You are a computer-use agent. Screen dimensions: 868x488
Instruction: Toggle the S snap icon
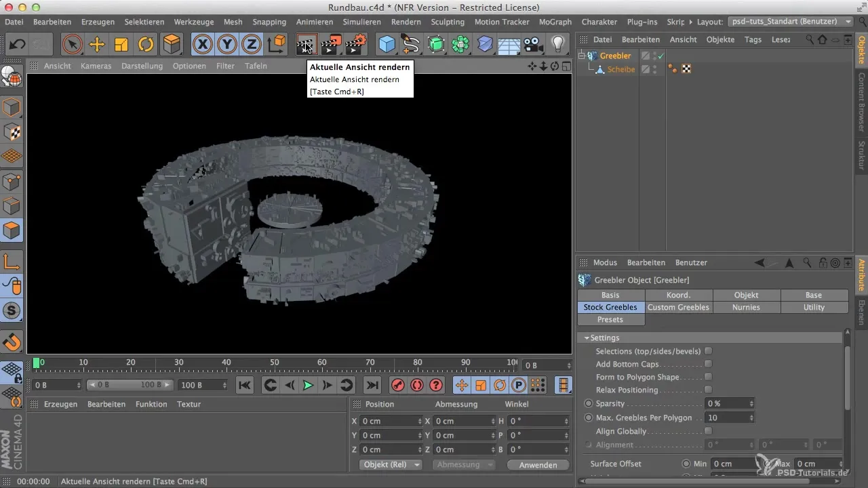(12, 311)
